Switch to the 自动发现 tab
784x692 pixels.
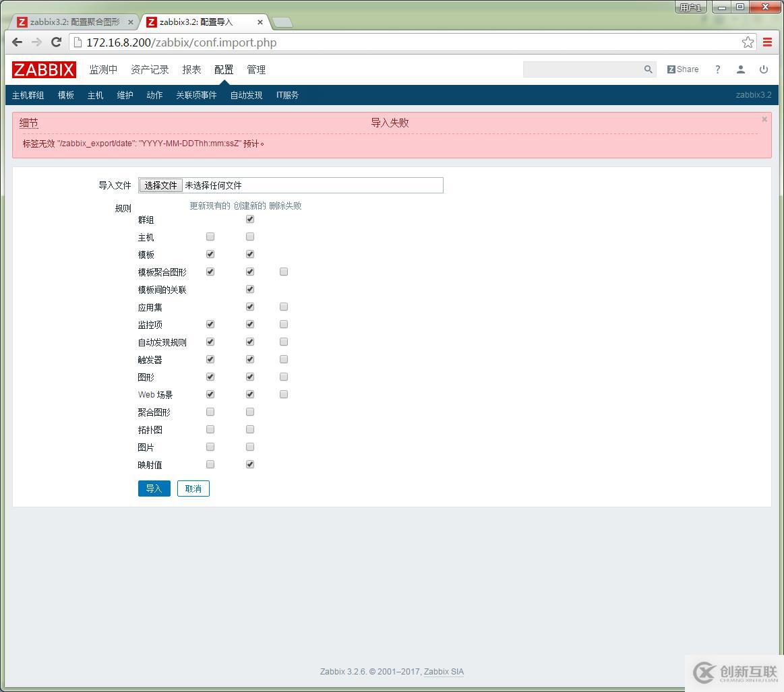[x=245, y=95]
